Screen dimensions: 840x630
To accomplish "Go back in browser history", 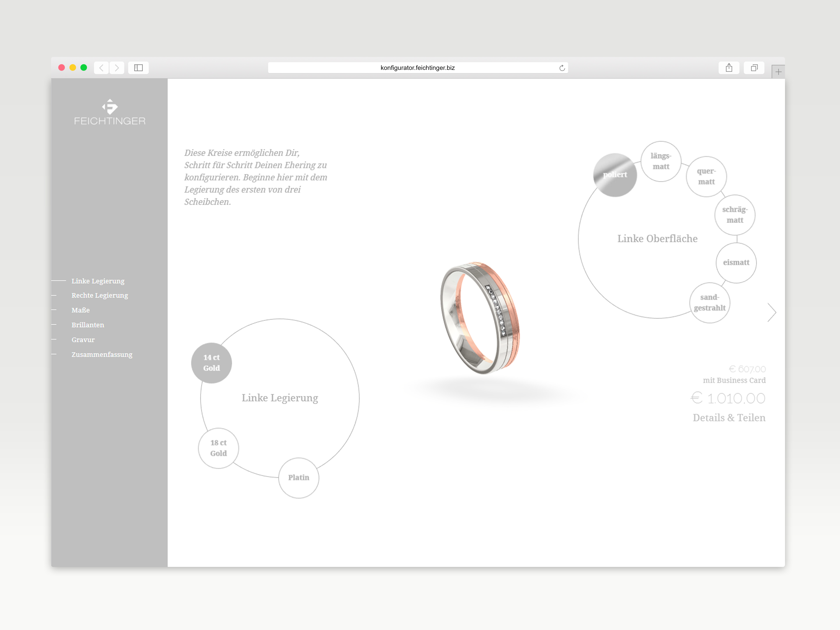I will [101, 68].
